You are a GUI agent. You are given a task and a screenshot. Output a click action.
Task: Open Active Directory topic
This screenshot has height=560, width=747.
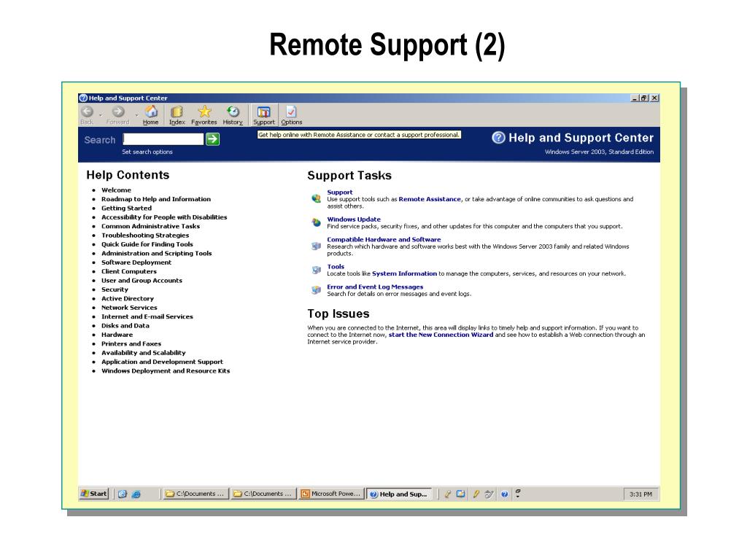[128, 298]
